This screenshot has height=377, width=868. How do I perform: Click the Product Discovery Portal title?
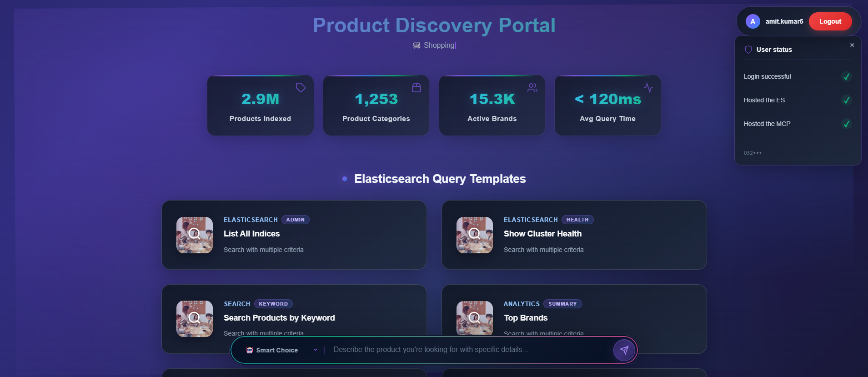(x=434, y=25)
